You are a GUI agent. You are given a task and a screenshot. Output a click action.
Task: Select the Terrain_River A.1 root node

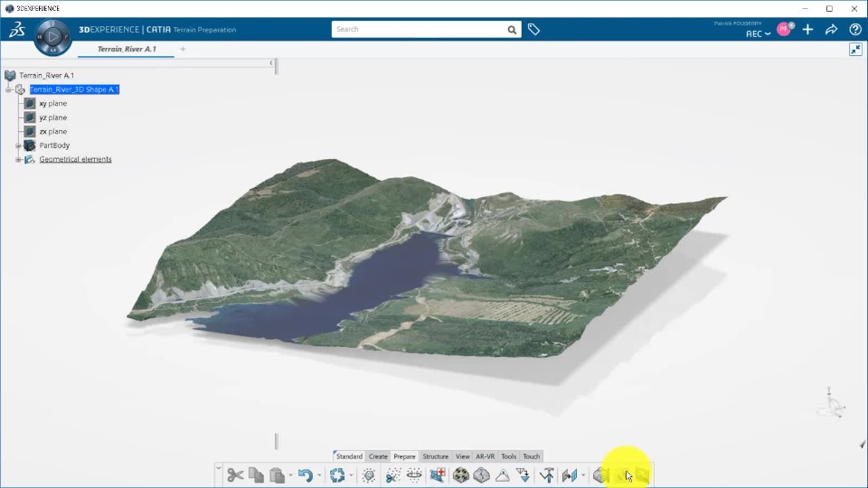coord(46,75)
